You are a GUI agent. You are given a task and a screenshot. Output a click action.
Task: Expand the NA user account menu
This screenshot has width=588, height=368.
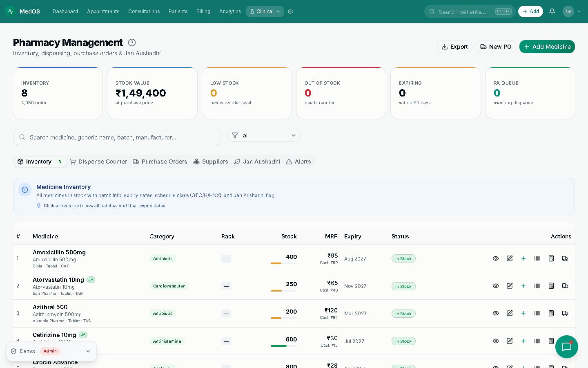pyautogui.click(x=572, y=11)
